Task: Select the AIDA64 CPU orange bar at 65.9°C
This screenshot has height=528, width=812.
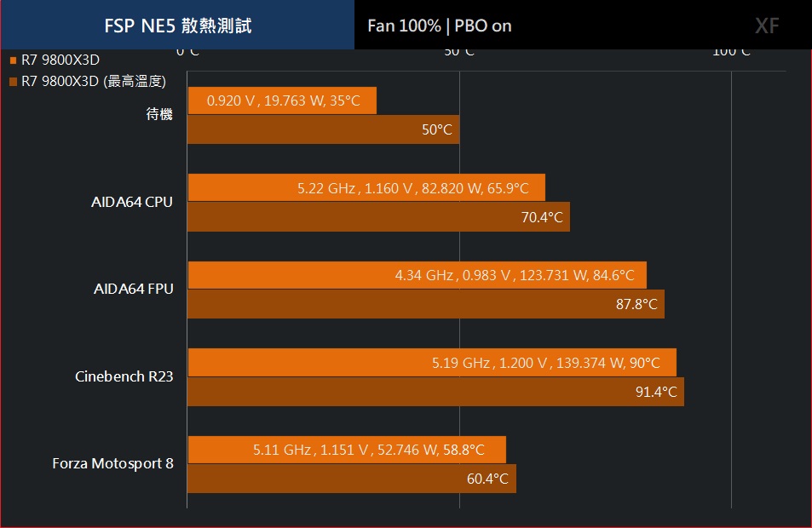Action: pyautogui.click(x=366, y=187)
